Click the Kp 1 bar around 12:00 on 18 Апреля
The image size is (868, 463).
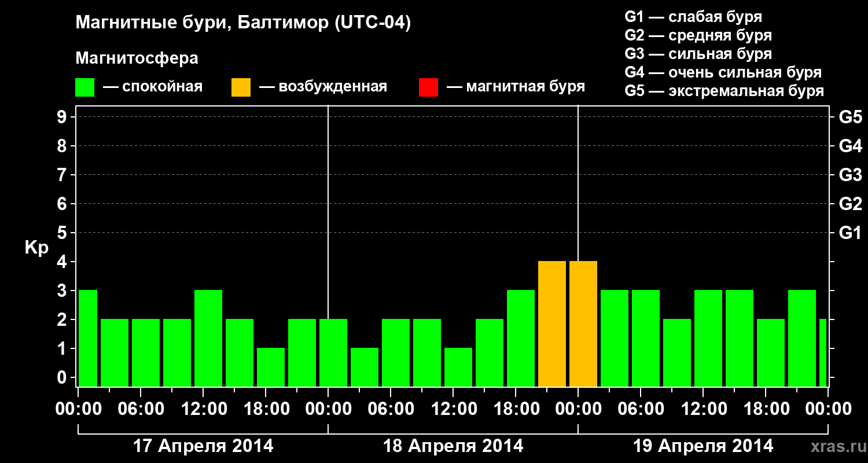pos(458,368)
